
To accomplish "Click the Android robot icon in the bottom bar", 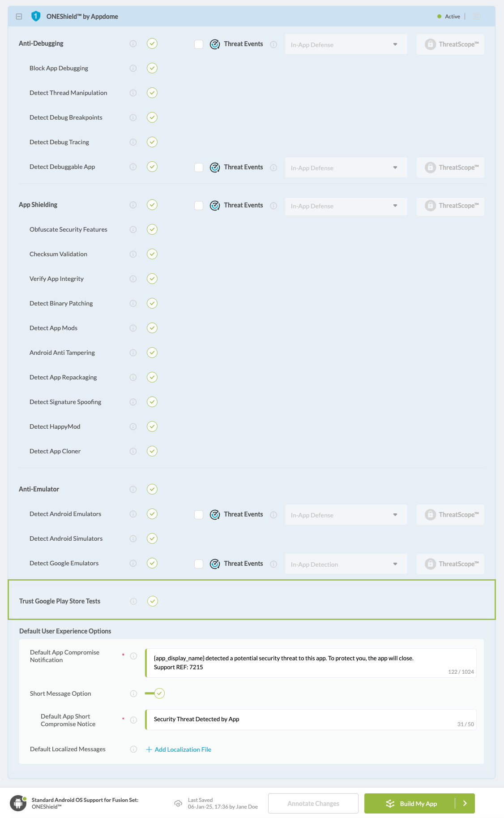I will coord(18,803).
